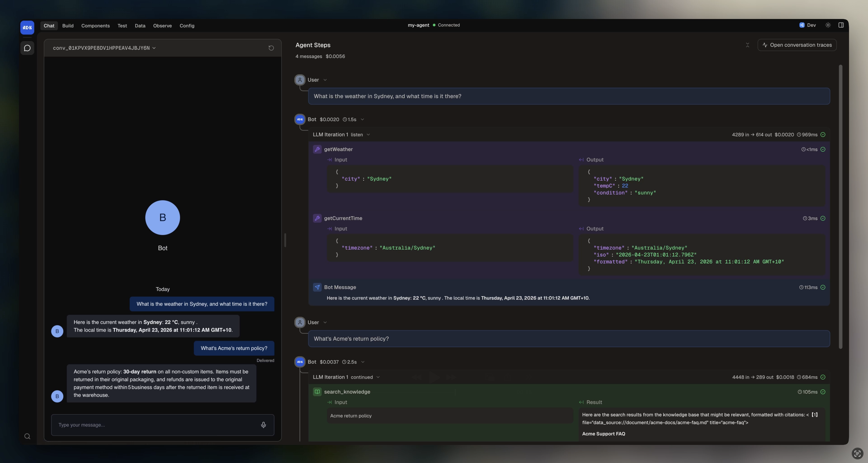Click Open conversation traces button

(x=797, y=45)
